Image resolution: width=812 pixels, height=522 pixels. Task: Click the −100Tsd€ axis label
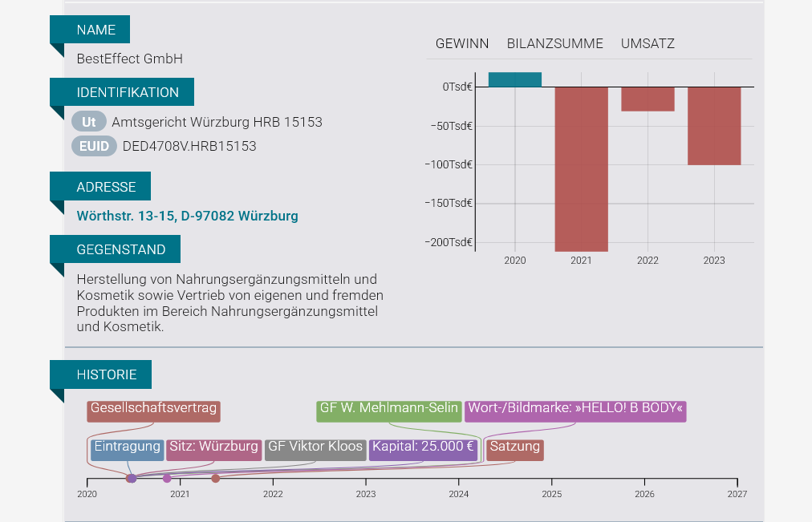click(x=449, y=164)
